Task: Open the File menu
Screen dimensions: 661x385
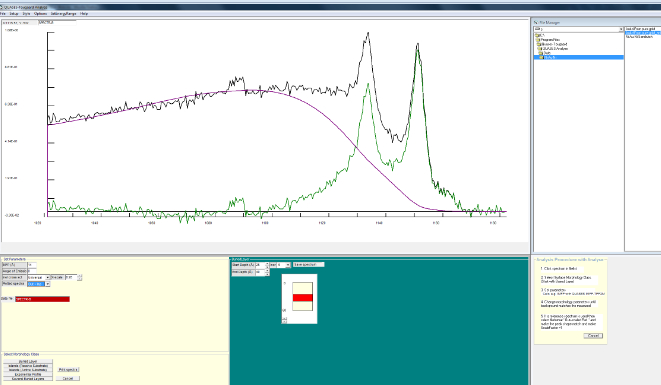Action: (x=3, y=14)
